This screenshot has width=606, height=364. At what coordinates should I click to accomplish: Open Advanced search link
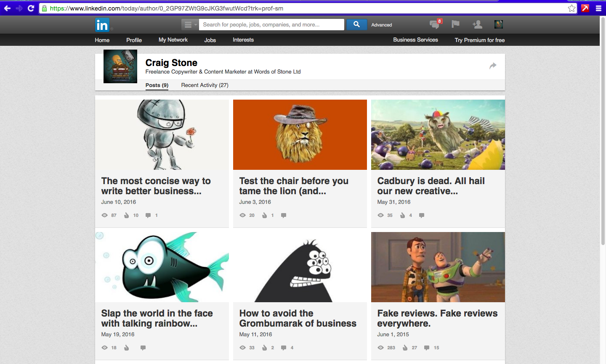pyautogui.click(x=381, y=25)
